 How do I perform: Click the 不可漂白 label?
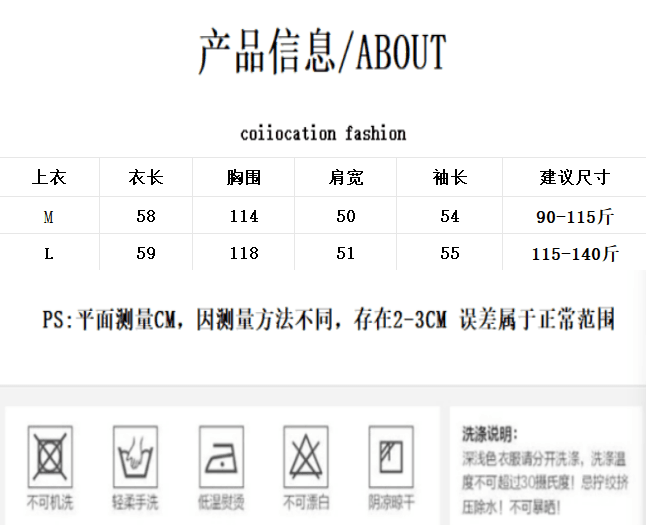[306, 502]
